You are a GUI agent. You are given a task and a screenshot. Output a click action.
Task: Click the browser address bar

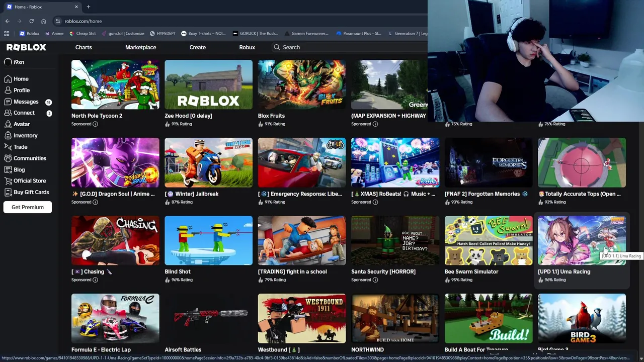[242, 21]
